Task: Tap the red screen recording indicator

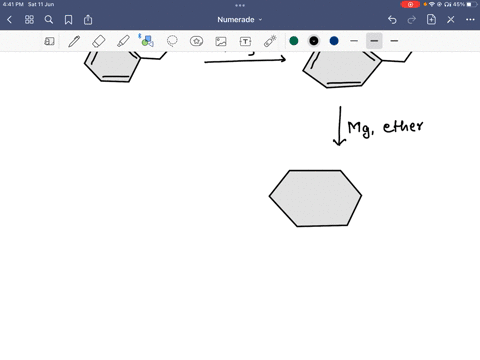Action: pos(410,4)
